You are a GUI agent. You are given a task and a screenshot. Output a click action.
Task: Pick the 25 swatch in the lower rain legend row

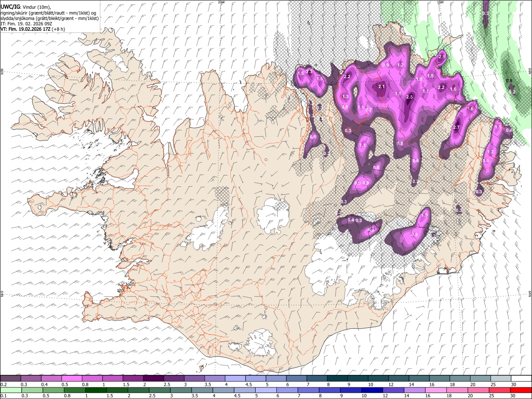[500, 390]
